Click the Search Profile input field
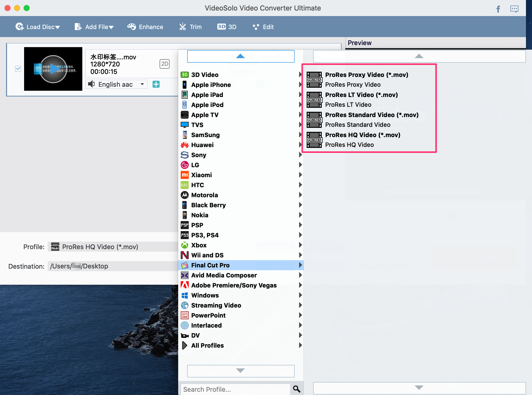The image size is (532, 395). coord(235,389)
